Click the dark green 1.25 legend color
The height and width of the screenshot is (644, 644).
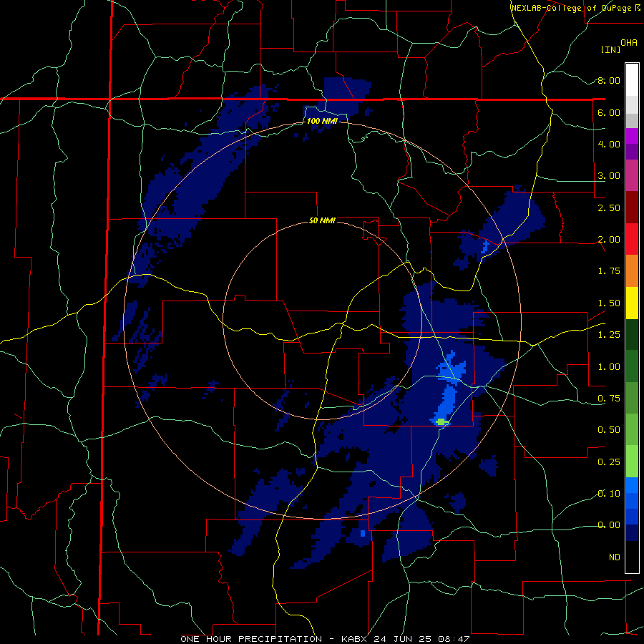(x=632, y=334)
